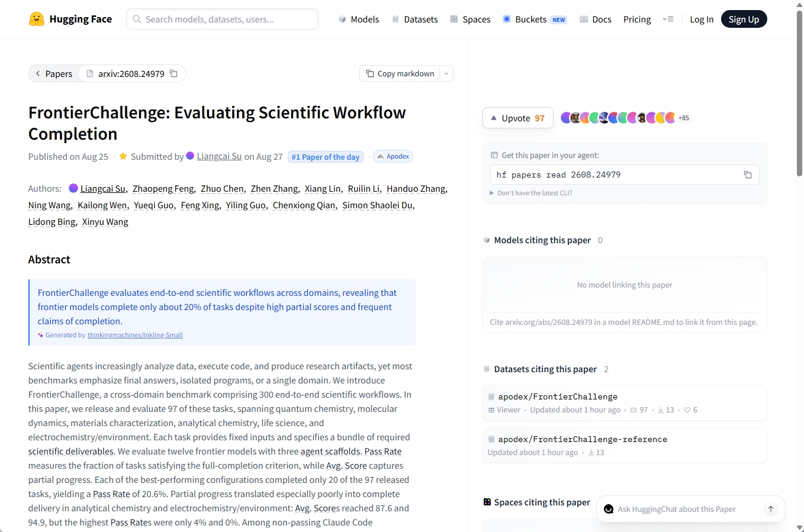804x532 pixels.
Task: Click the Ask HuggingChat about this Paper field
Action: (677, 509)
